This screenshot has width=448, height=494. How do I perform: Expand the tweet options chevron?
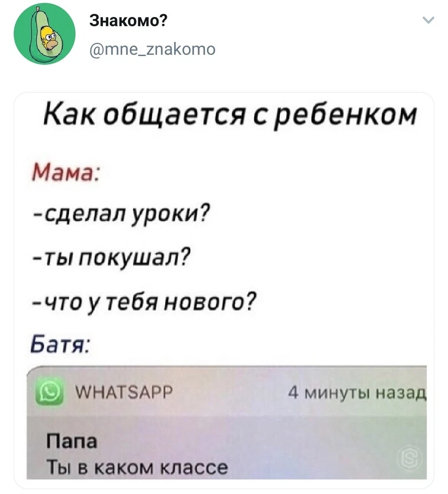428,20
